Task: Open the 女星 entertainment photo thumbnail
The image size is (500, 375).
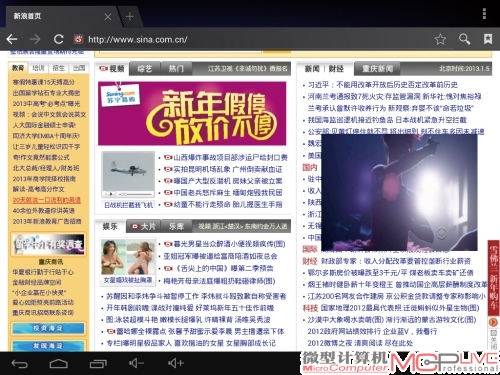Action: [x=128, y=257]
